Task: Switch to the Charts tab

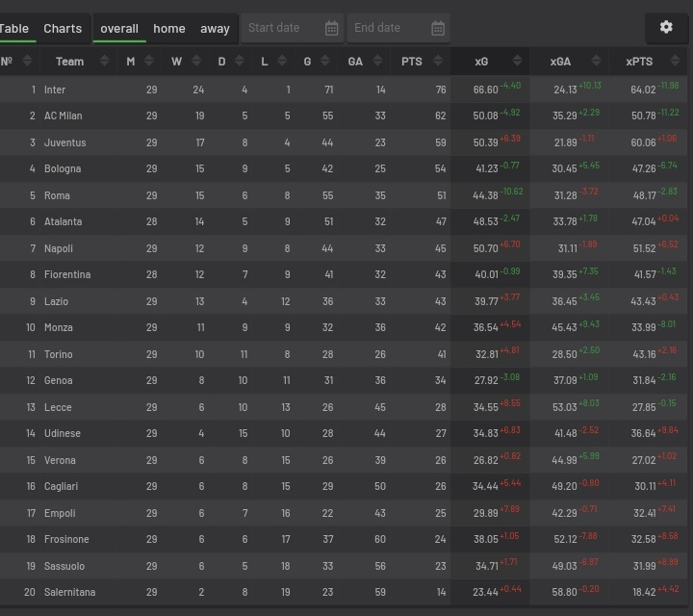Action: (63, 29)
